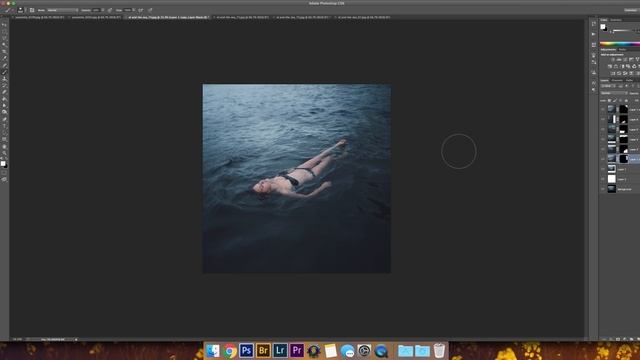The height and width of the screenshot is (360, 640).
Task: Select the Spot Healing Brush tool
Action: (x=4, y=65)
